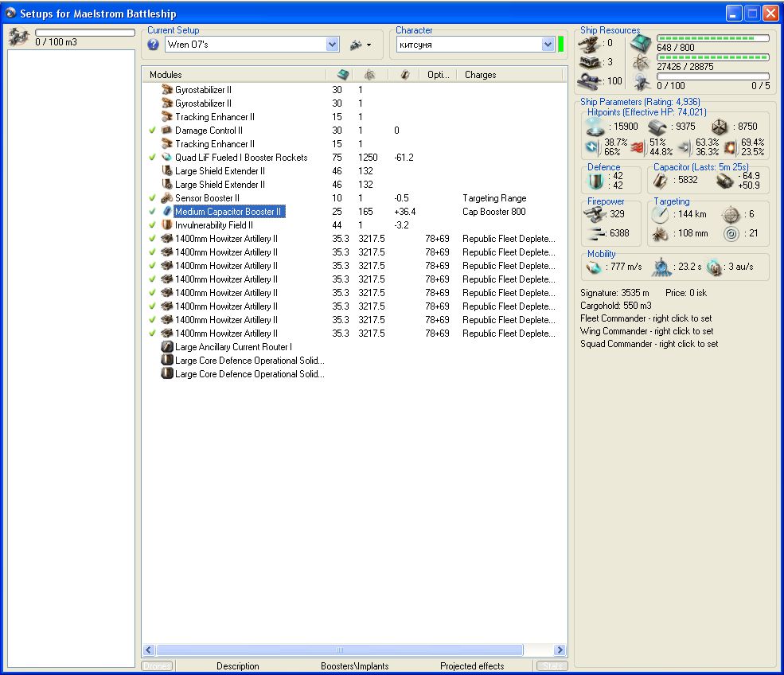Click the shield hitpoints icon
Screen dimensions: 784x675
click(596, 127)
